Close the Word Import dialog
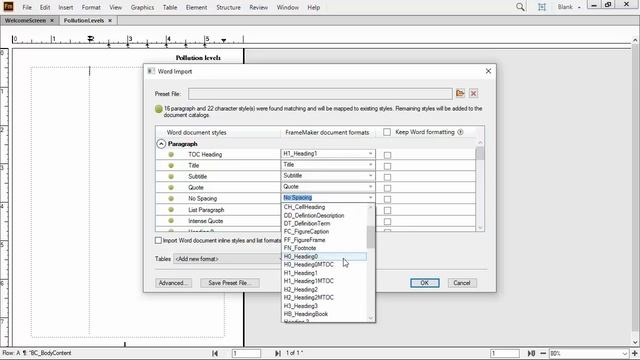The image size is (640, 360). pyautogui.click(x=488, y=71)
